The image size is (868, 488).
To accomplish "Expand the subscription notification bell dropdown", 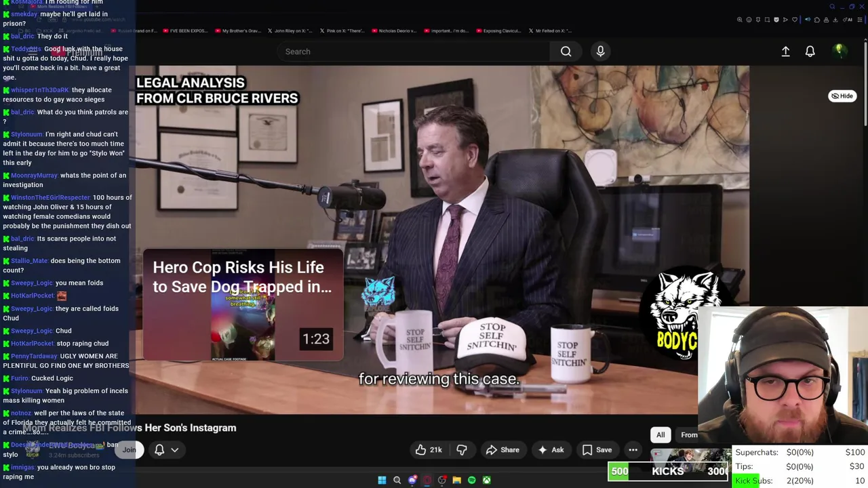I will coord(167,449).
